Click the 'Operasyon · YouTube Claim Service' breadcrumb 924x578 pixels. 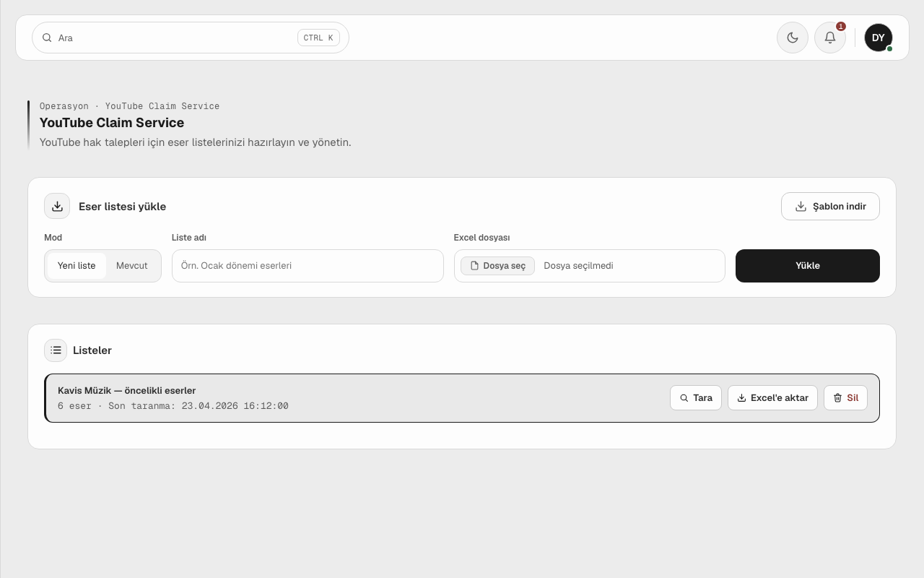click(x=129, y=106)
